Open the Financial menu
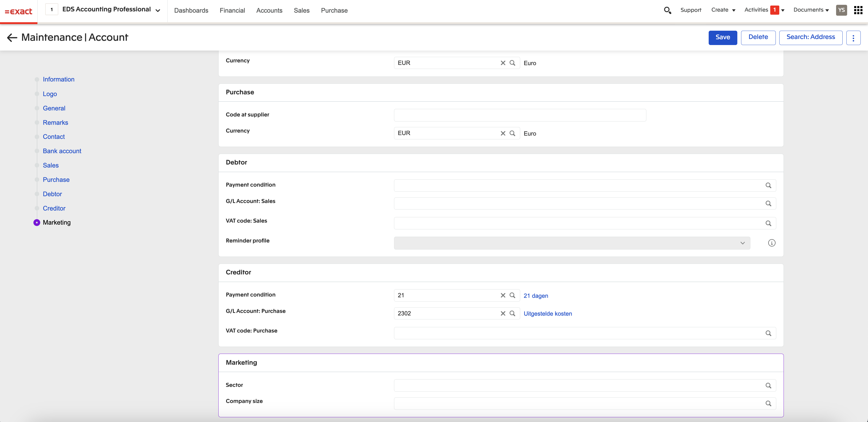 point(232,11)
